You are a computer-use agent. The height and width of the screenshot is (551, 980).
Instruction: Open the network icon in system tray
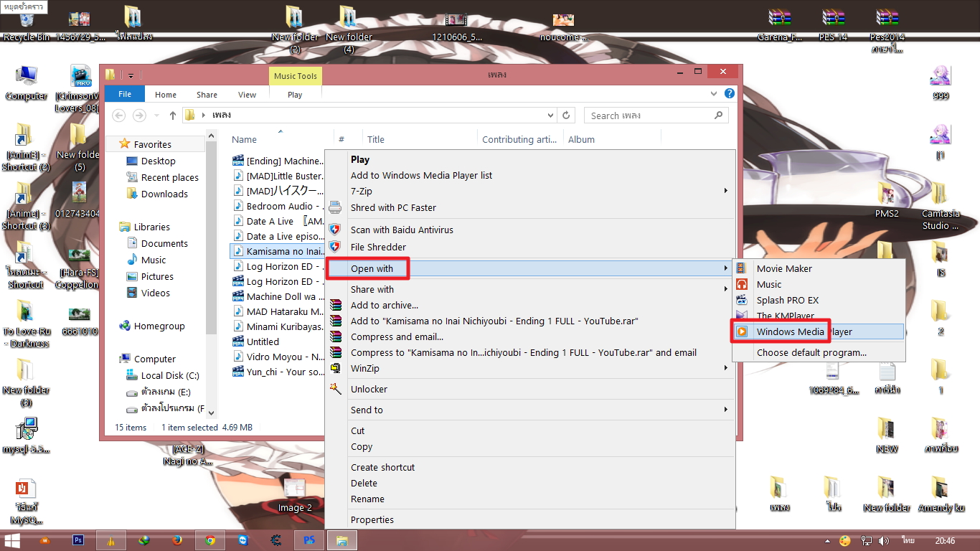click(867, 540)
